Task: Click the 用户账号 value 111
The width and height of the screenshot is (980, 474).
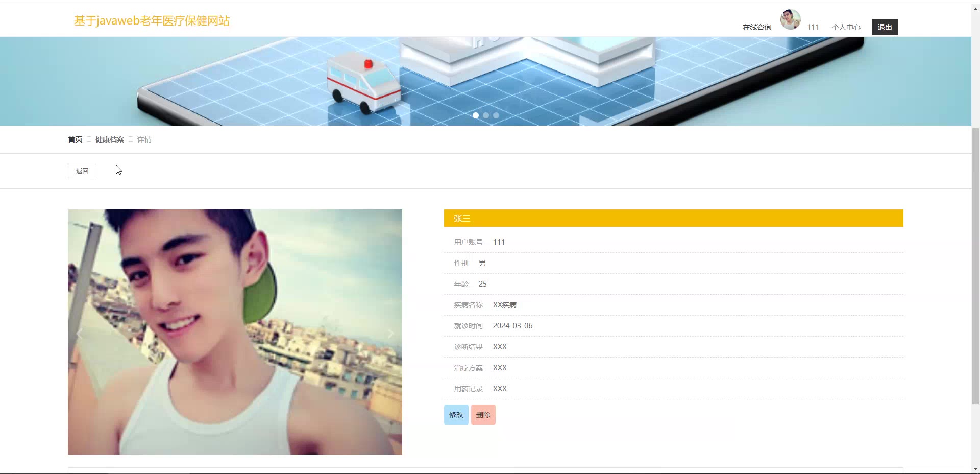Action: [499, 242]
